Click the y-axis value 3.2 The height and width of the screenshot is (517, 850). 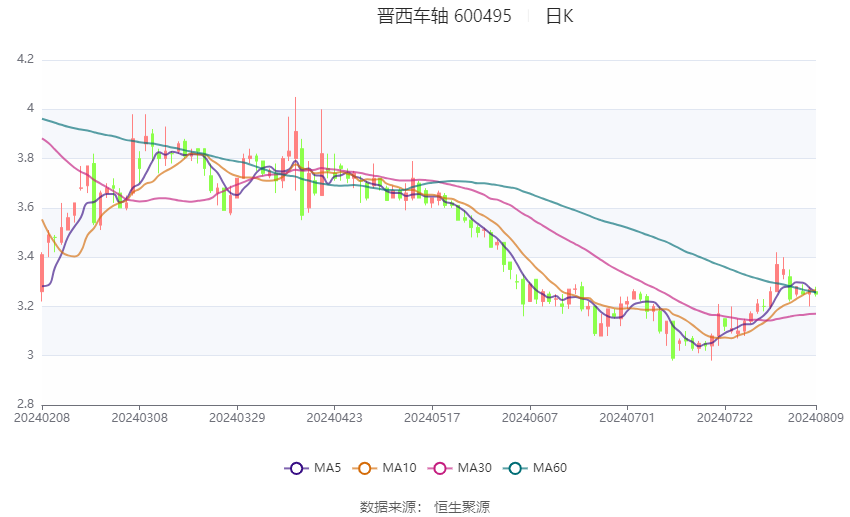click(x=25, y=306)
